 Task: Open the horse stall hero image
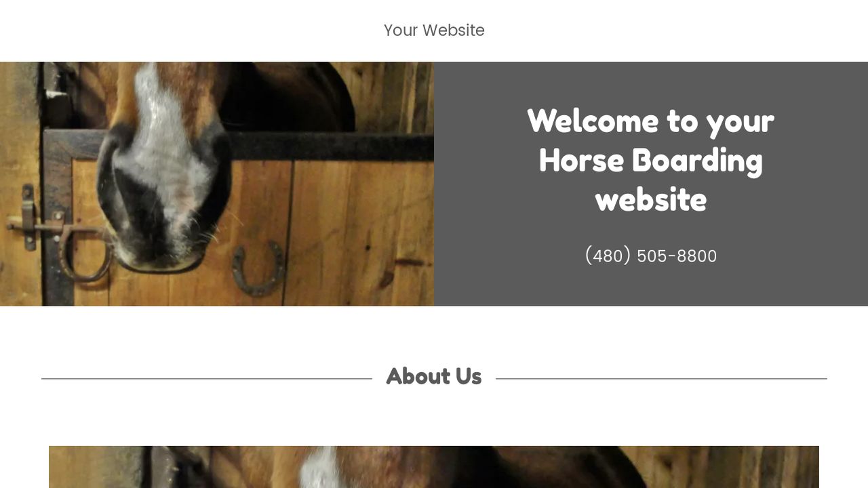click(x=217, y=184)
